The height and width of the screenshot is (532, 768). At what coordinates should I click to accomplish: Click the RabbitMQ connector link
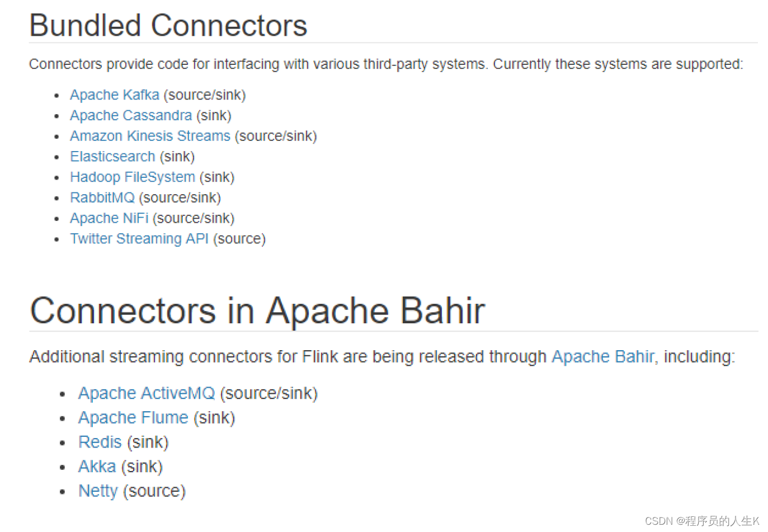tap(102, 198)
